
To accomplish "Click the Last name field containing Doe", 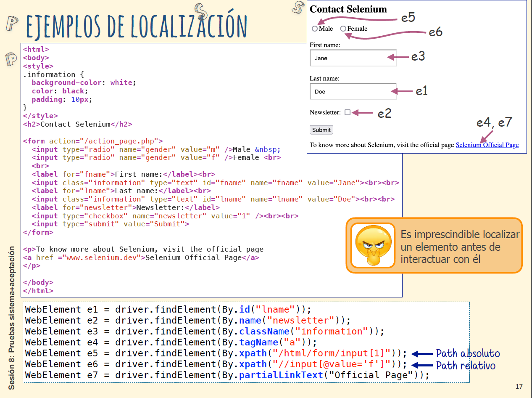I will (353, 91).
